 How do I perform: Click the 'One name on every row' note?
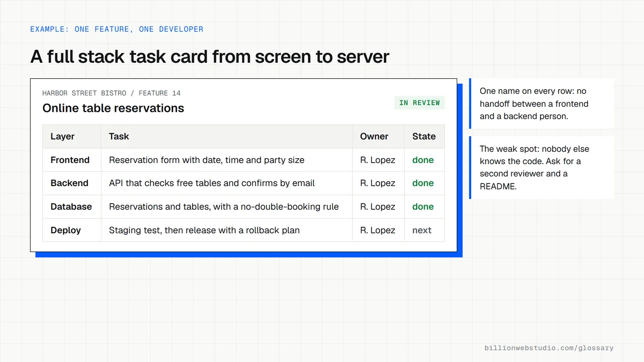pos(541,104)
